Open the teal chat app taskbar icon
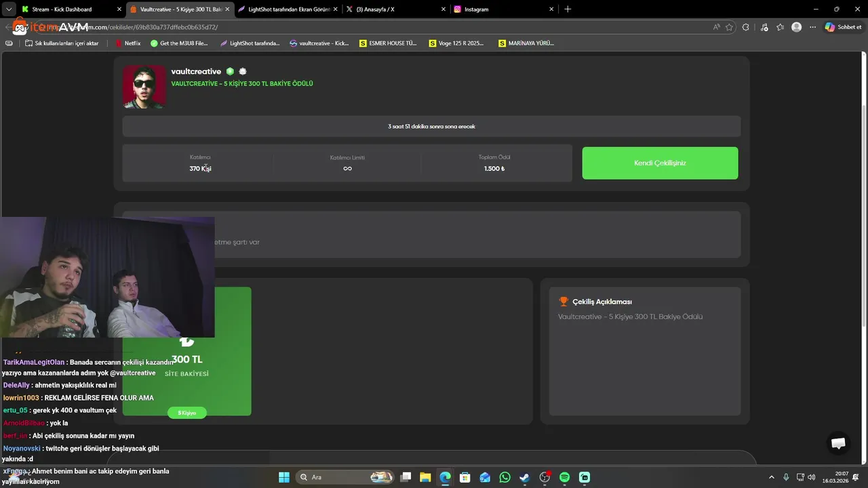 (x=585, y=477)
